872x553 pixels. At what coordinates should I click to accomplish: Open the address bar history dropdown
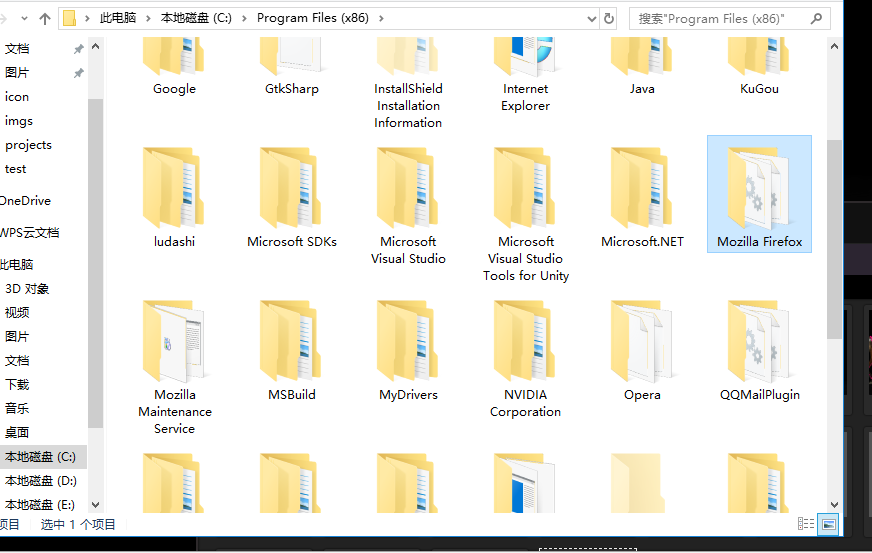[x=592, y=19]
